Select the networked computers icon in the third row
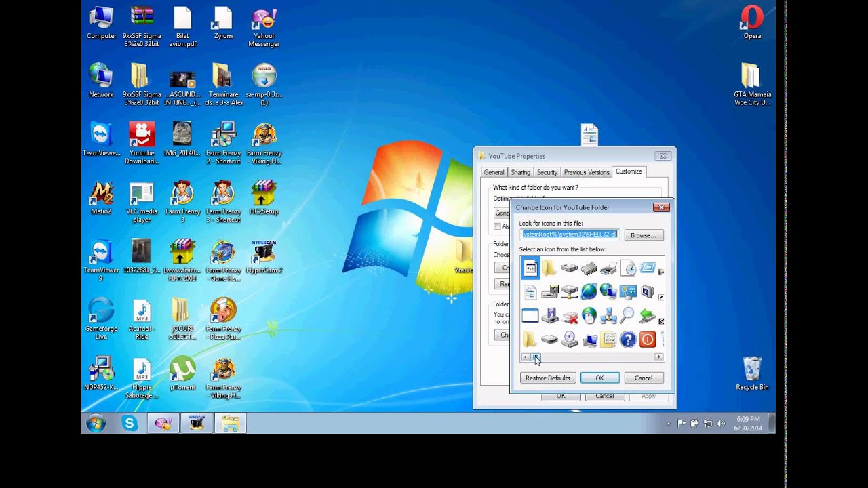868x488 pixels. 608,316
